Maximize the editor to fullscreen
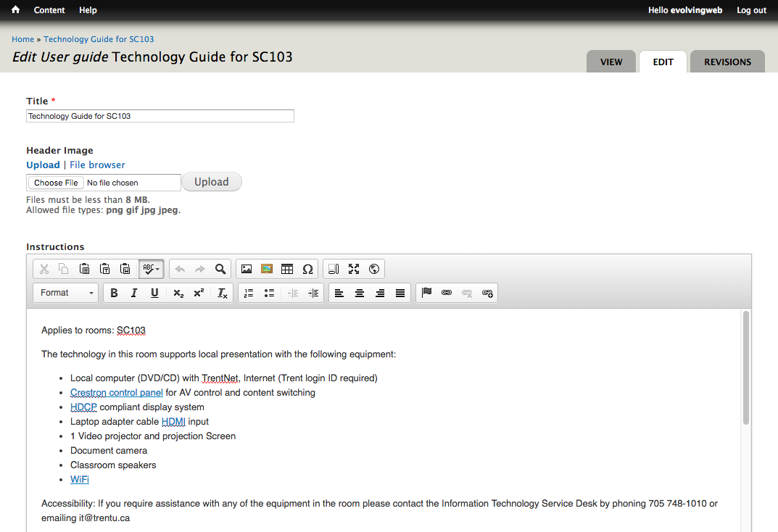Screen dimensions: 778x532 (x=354, y=269)
